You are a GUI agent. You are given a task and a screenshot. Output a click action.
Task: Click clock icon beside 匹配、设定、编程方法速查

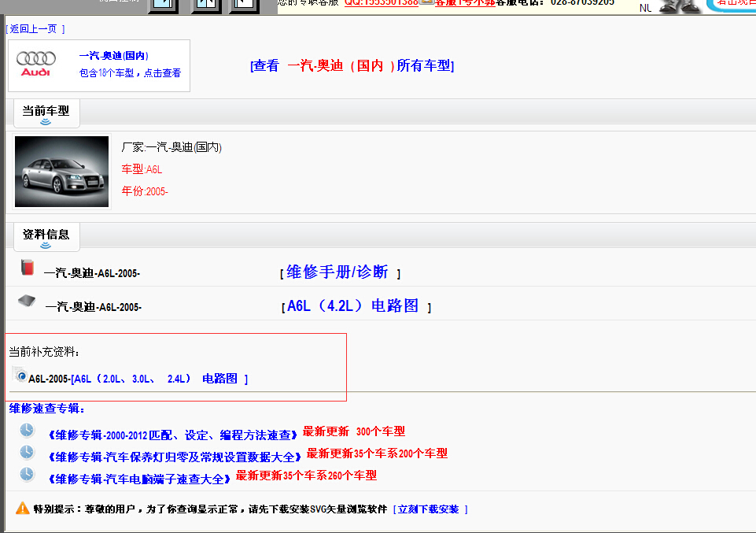[x=27, y=429]
